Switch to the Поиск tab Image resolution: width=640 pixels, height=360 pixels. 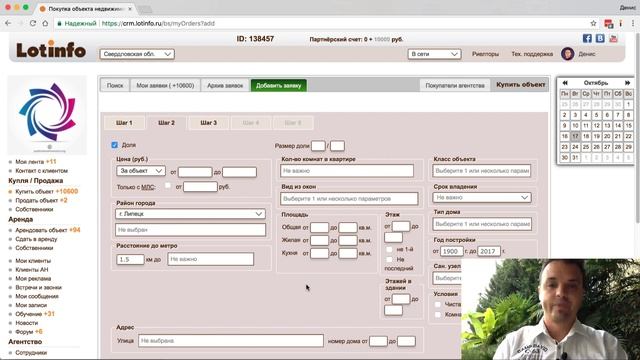click(115, 85)
